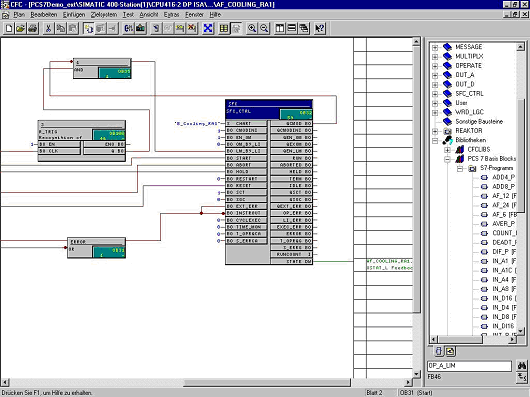Screen dimensions: 530x397
Task: Click the context help arrow icon
Action: pos(319,28)
